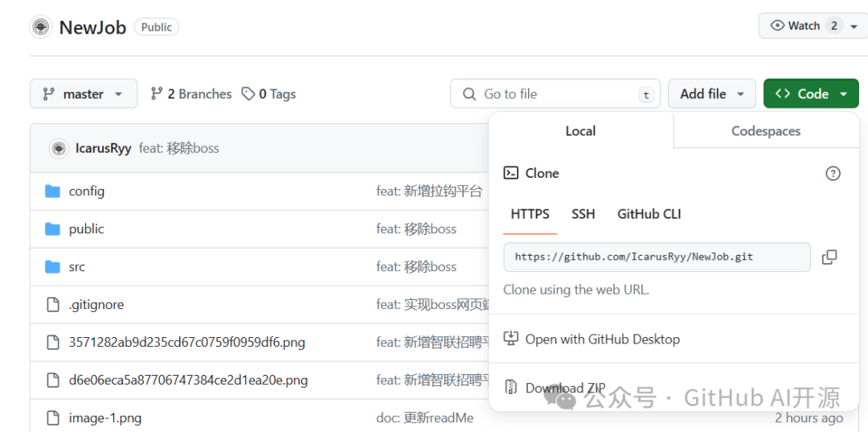Screen dimensions: 868x432
Task: Select the SSH clone method tab
Action: click(583, 214)
